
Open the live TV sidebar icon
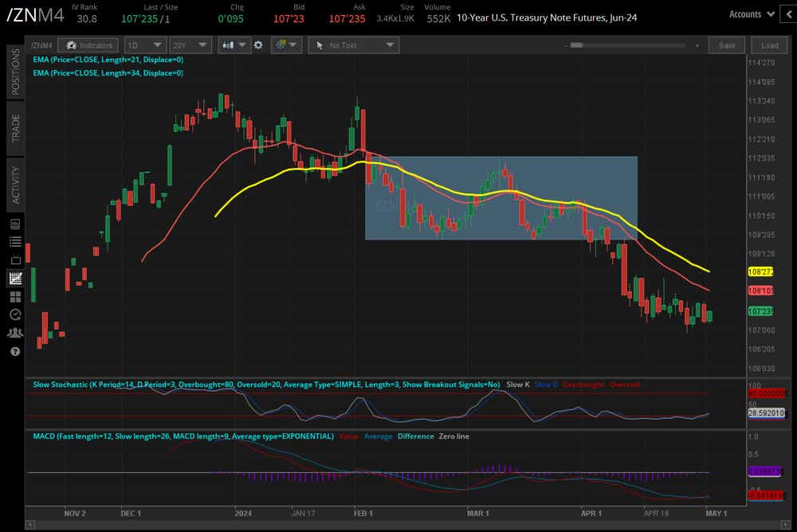pos(15,260)
